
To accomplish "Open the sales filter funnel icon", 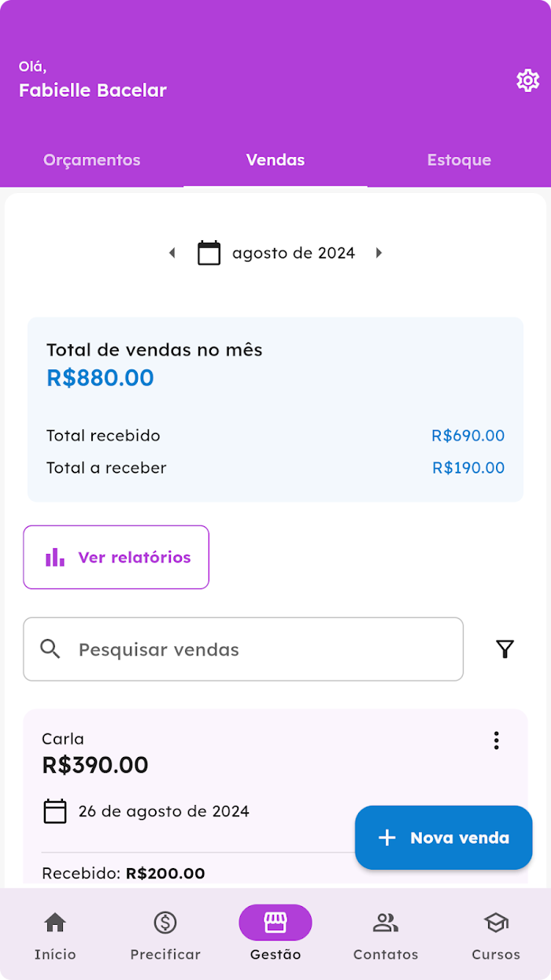I will [505, 649].
